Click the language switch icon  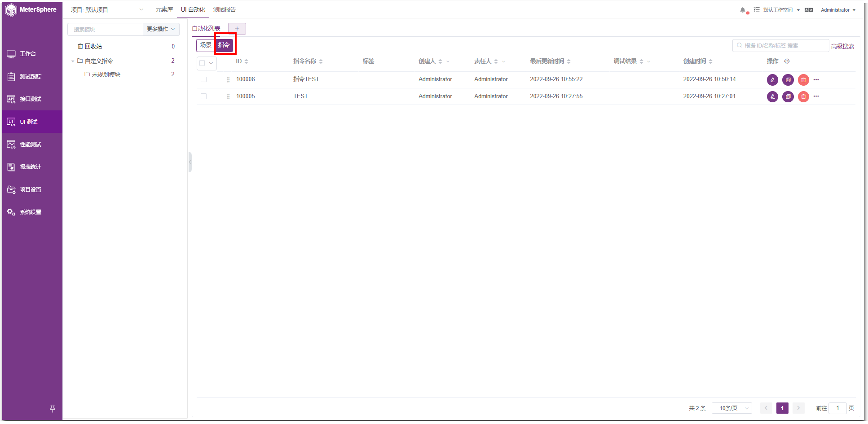point(809,10)
